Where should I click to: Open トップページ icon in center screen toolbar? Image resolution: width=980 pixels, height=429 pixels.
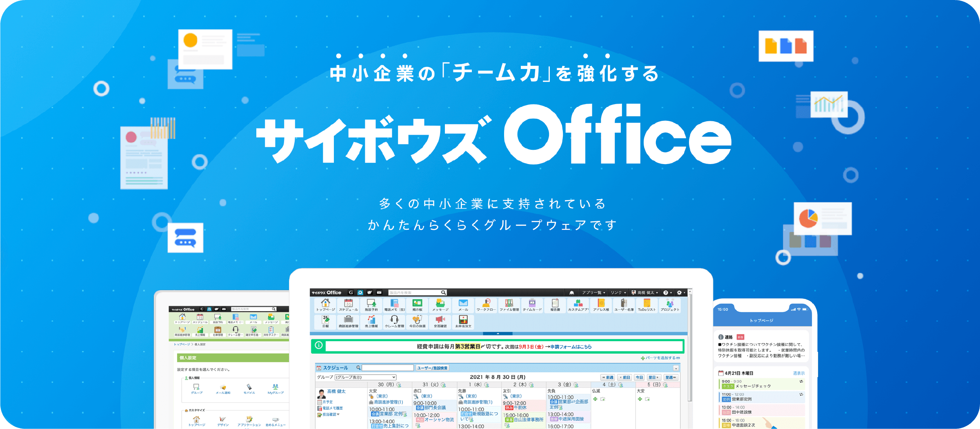pos(325,305)
